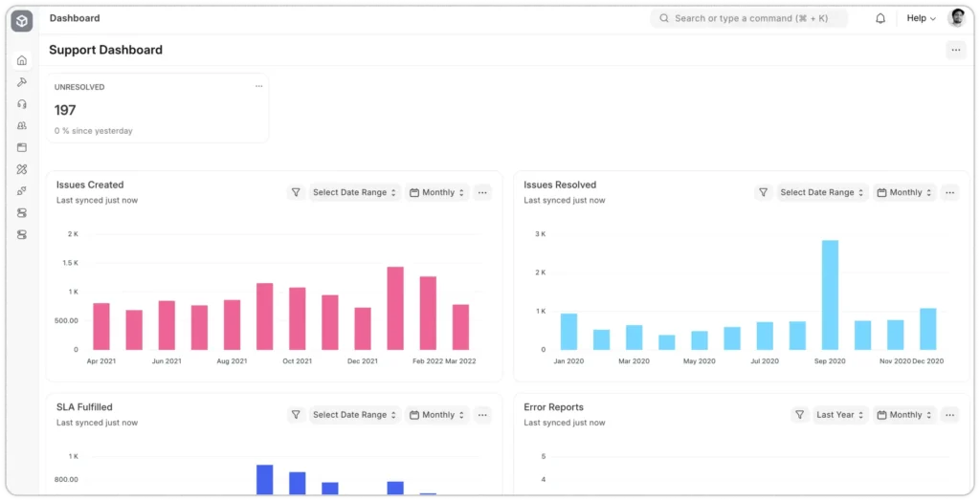Open Last Year dropdown in Error Reports

[x=839, y=415]
